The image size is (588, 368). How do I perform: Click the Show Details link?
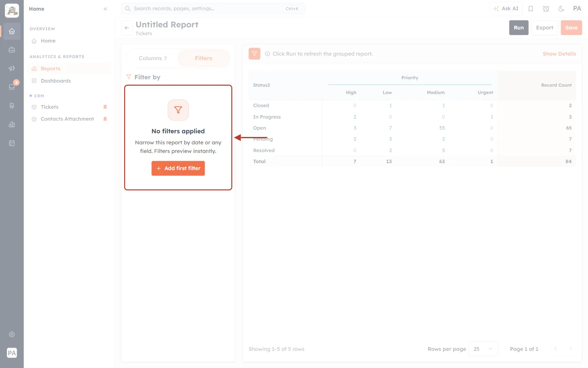(x=559, y=54)
